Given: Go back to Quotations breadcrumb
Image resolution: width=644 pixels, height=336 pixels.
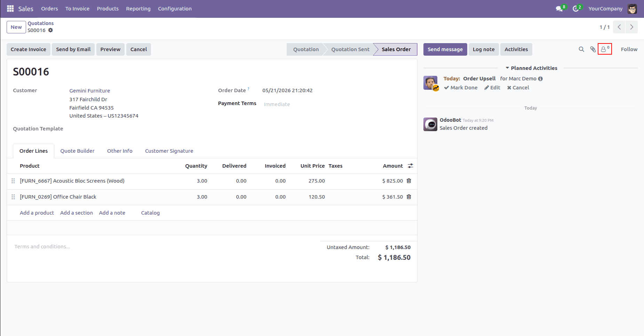Looking at the screenshot, I should tap(41, 23).
